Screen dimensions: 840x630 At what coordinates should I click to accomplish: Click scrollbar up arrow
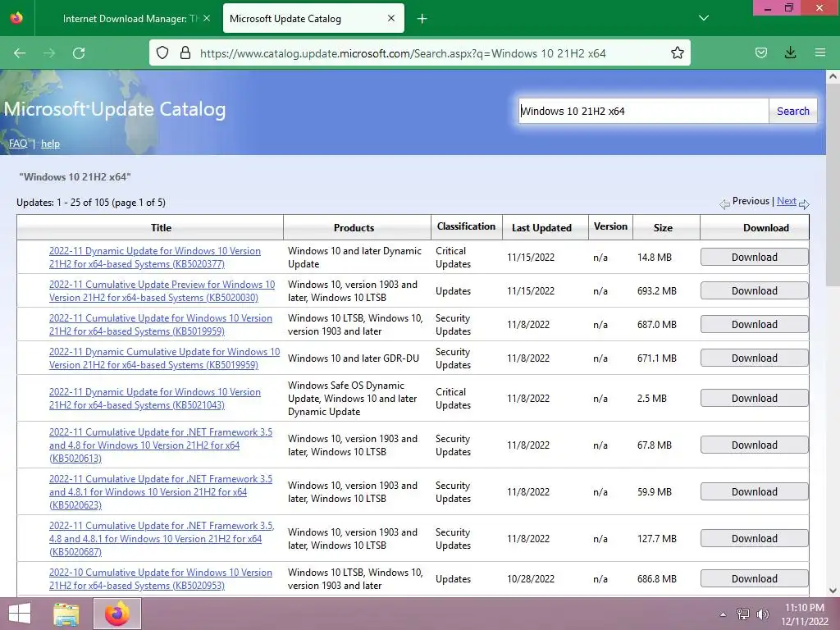833,76
